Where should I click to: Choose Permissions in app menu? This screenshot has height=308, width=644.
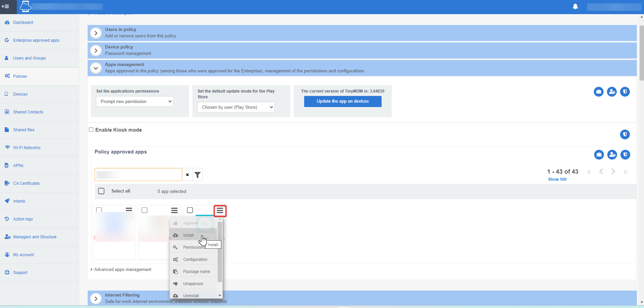(x=194, y=247)
